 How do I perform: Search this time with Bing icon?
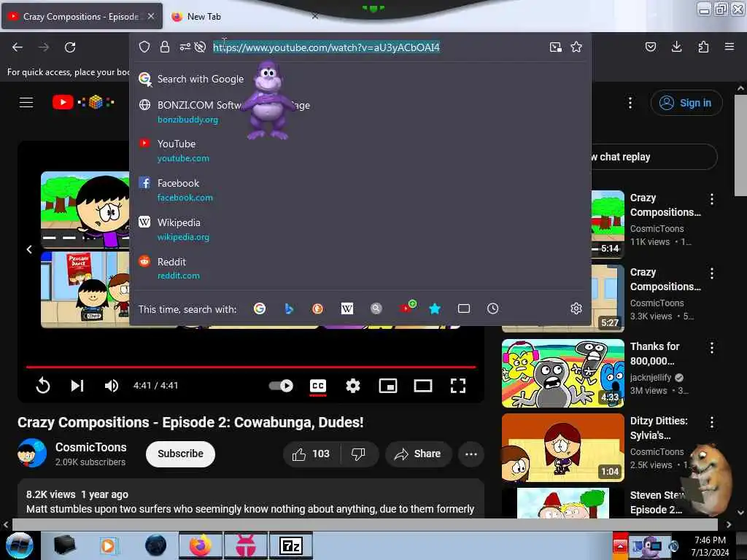pyautogui.click(x=289, y=308)
